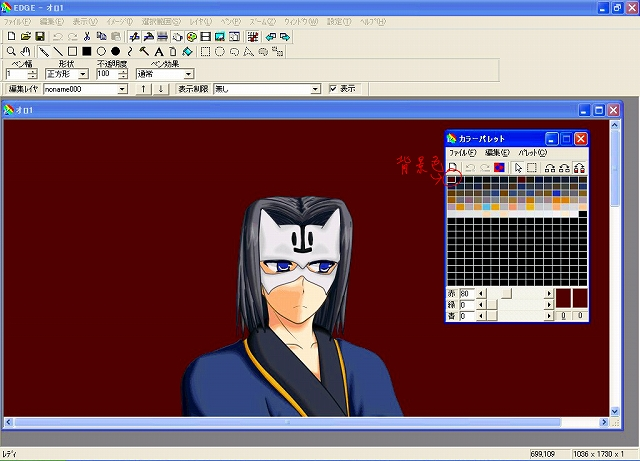Image resolution: width=640 pixels, height=461 pixels.
Task: Select the magnifier zoom tool
Action: 10,51
